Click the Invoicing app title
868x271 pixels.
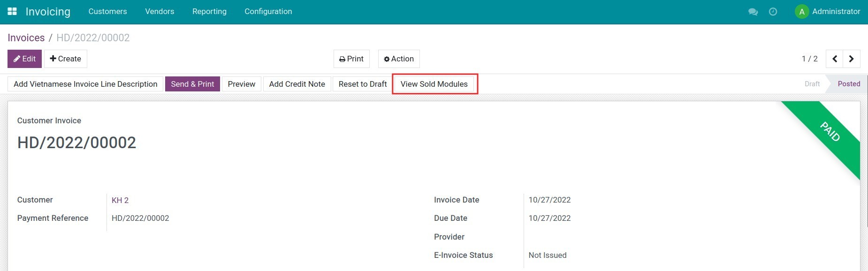[48, 12]
